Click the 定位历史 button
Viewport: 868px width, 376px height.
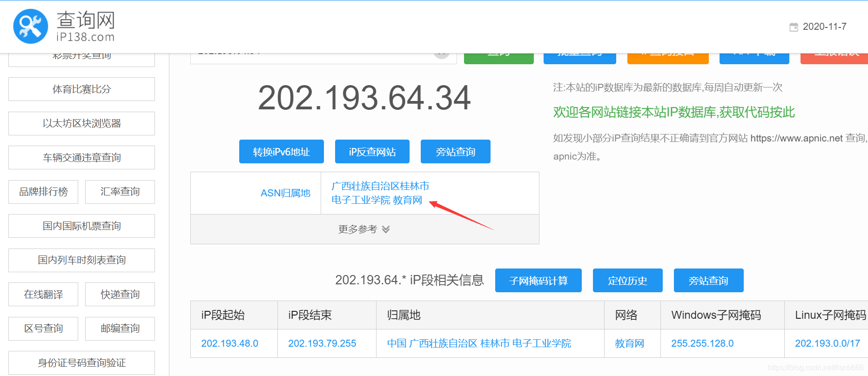point(628,281)
